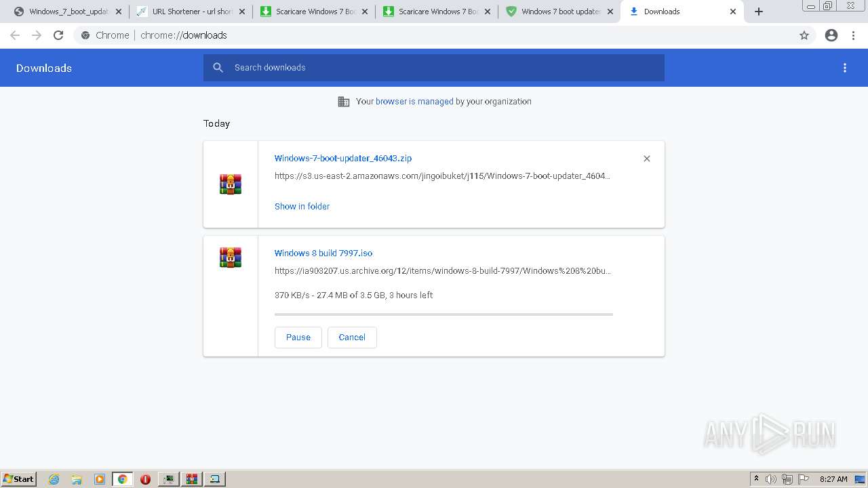Open Windows-7-boot-updater_46043.zip file link
Viewport: 868px width, 488px height.
tap(343, 158)
